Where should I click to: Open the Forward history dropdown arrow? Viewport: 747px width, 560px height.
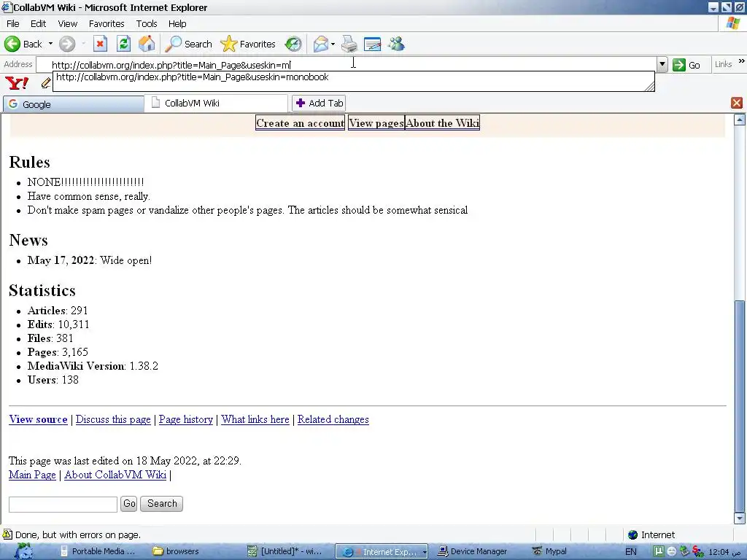coord(83,44)
